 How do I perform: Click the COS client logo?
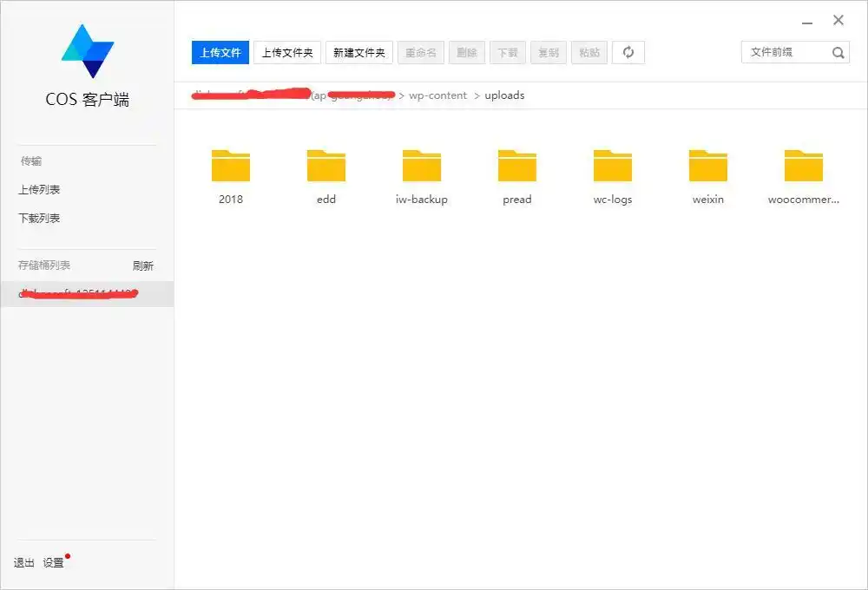pyautogui.click(x=87, y=51)
